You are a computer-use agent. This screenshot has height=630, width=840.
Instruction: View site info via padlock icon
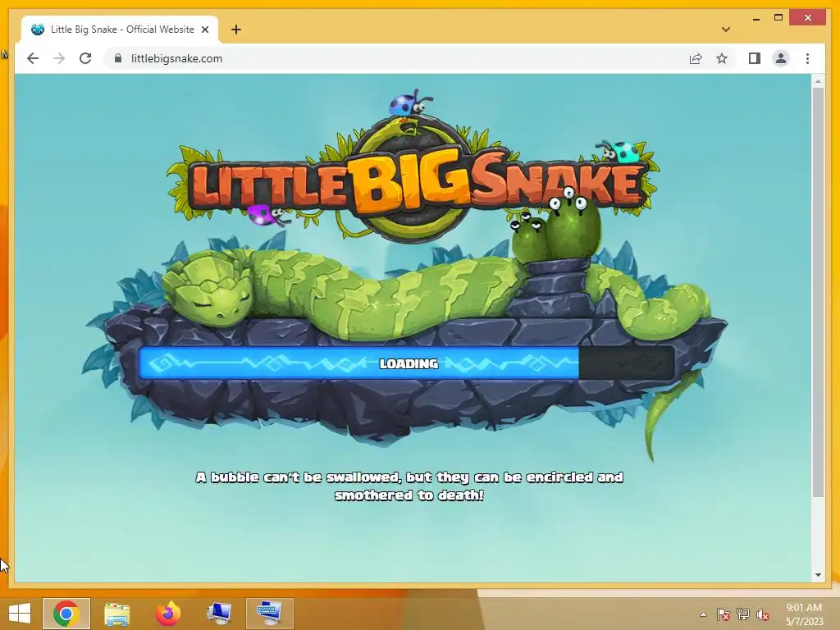(118, 58)
